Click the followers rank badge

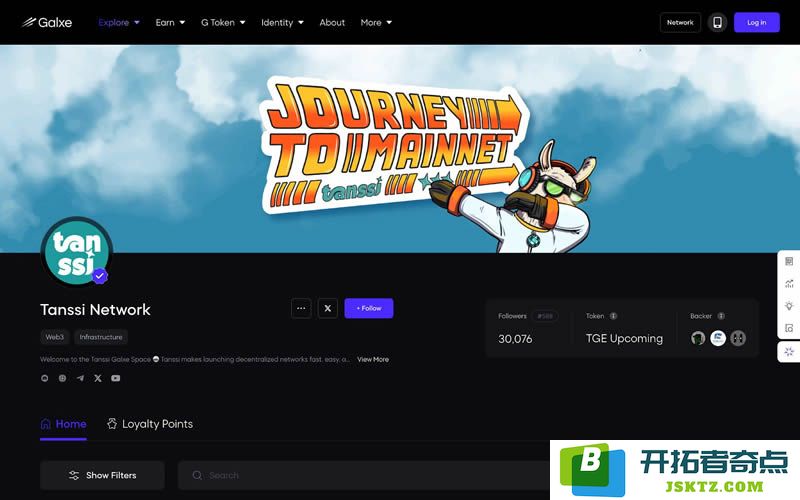tap(544, 316)
